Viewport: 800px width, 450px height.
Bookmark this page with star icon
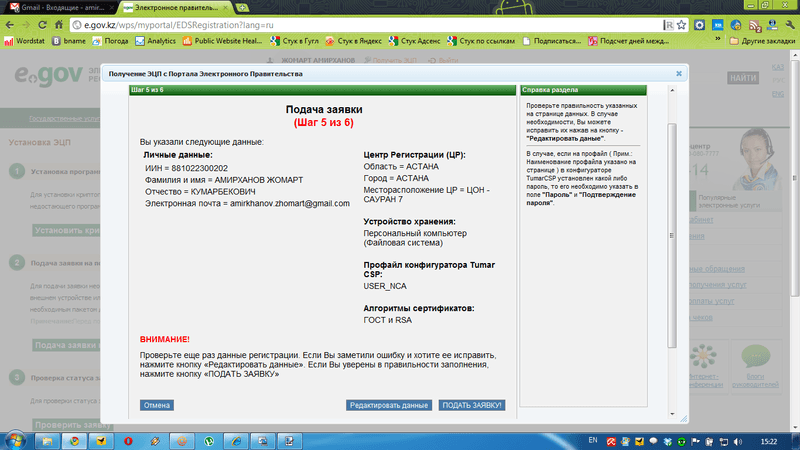point(682,25)
